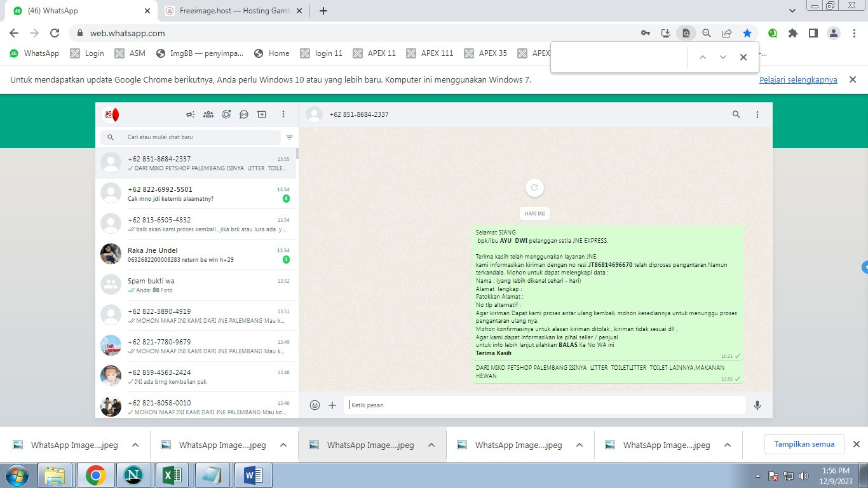The height and width of the screenshot is (488, 868).
Task: Expand first WhatsApp Image download chevron
Action: pos(135,445)
